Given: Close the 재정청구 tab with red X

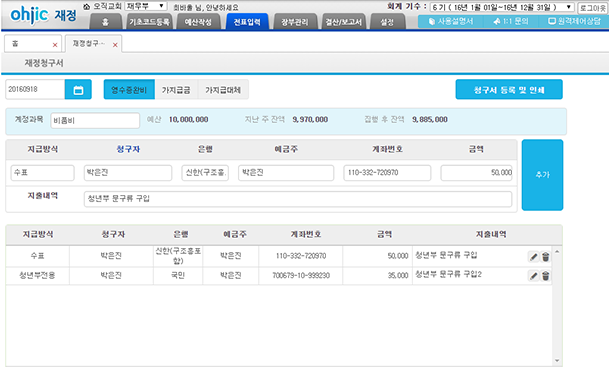Looking at the screenshot, I should coord(115,45).
